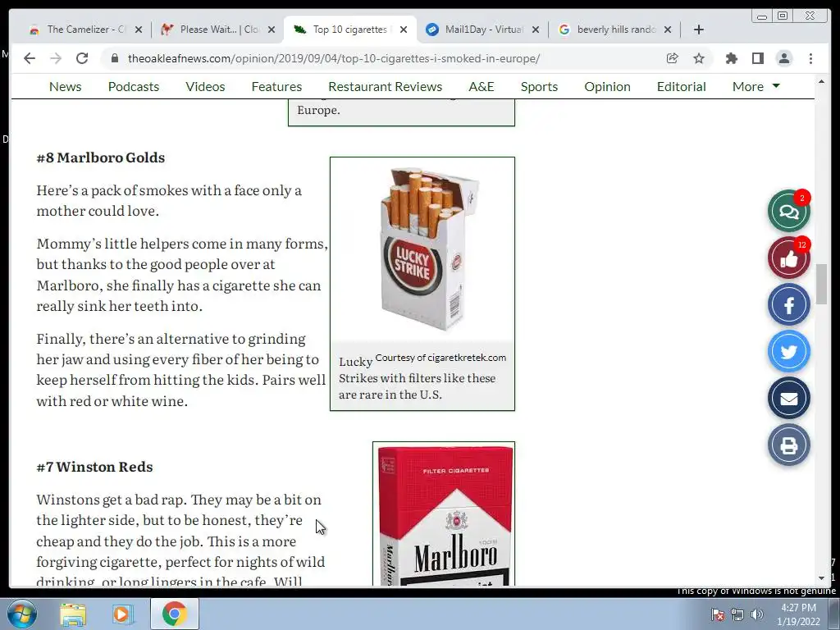Viewport: 840px width, 630px height.
Task: Click the Marlboro red pack image
Action: (x=444, y=514)
